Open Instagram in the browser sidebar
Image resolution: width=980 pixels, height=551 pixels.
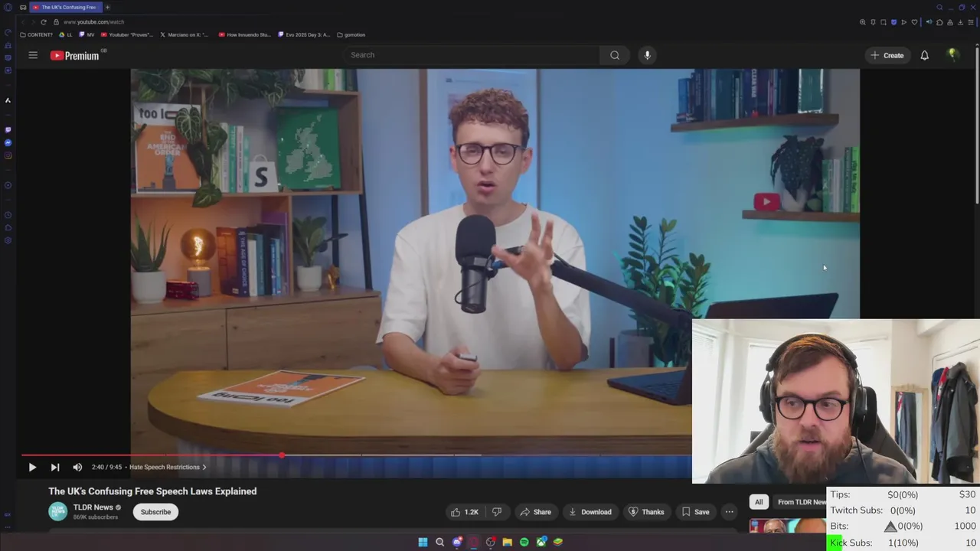pyautogui.click(x=8, y=155)
